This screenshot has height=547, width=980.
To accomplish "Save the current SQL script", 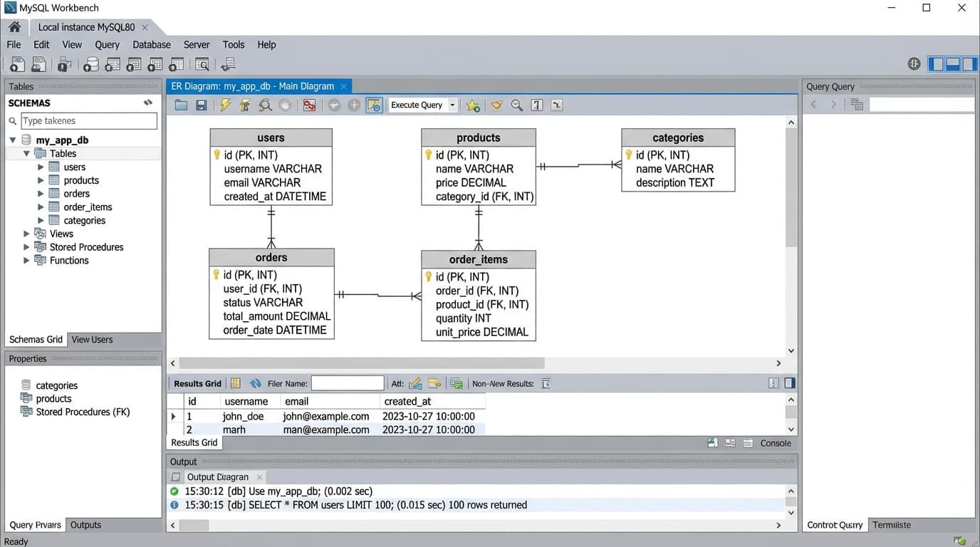I will coord(202,105).
